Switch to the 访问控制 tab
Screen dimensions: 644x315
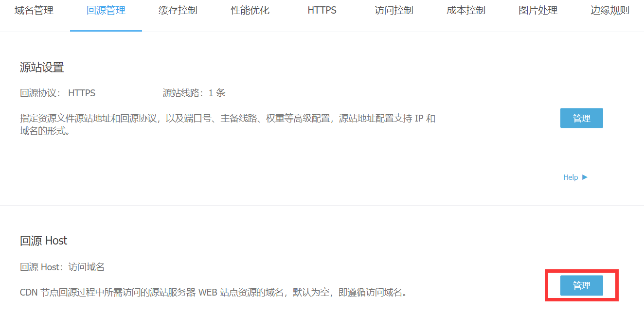[x=394, y=11]
